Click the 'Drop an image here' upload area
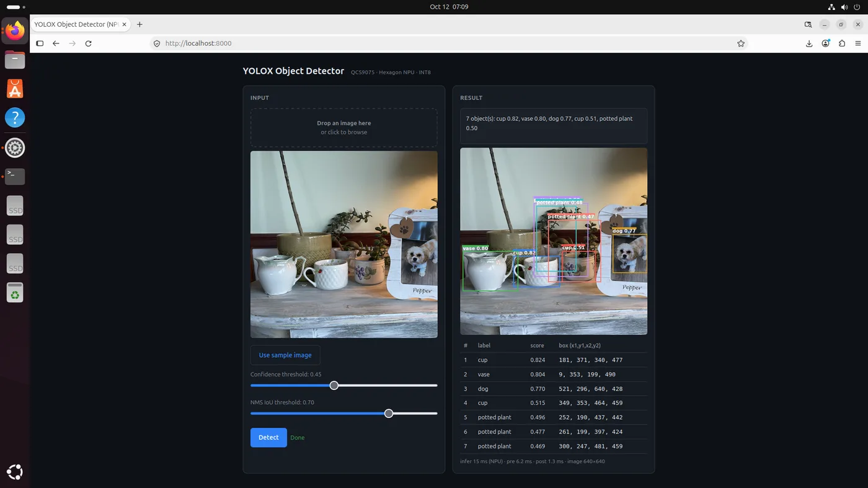 coord(344,127)
